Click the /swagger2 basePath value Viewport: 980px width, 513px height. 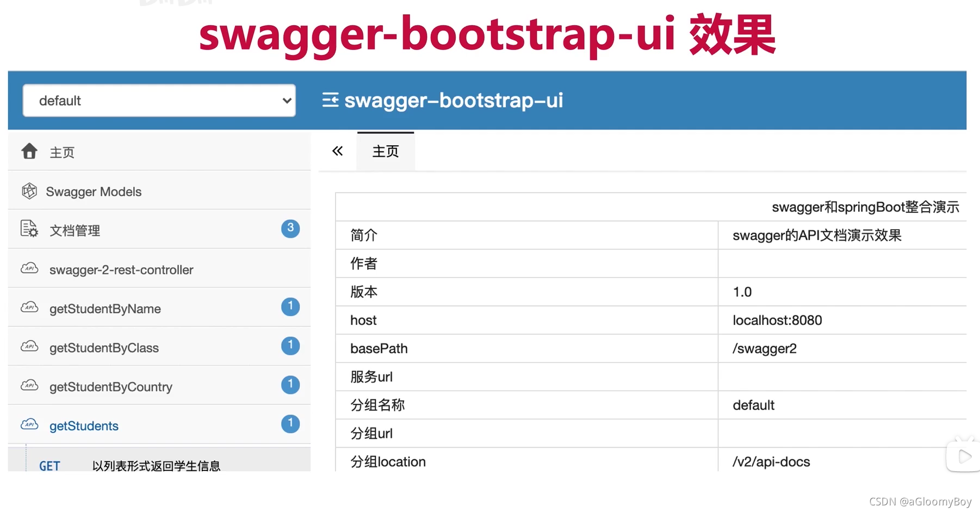765,349
